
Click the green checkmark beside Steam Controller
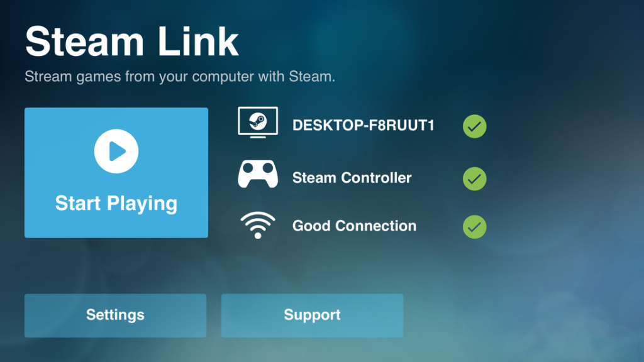click(474, 178)
